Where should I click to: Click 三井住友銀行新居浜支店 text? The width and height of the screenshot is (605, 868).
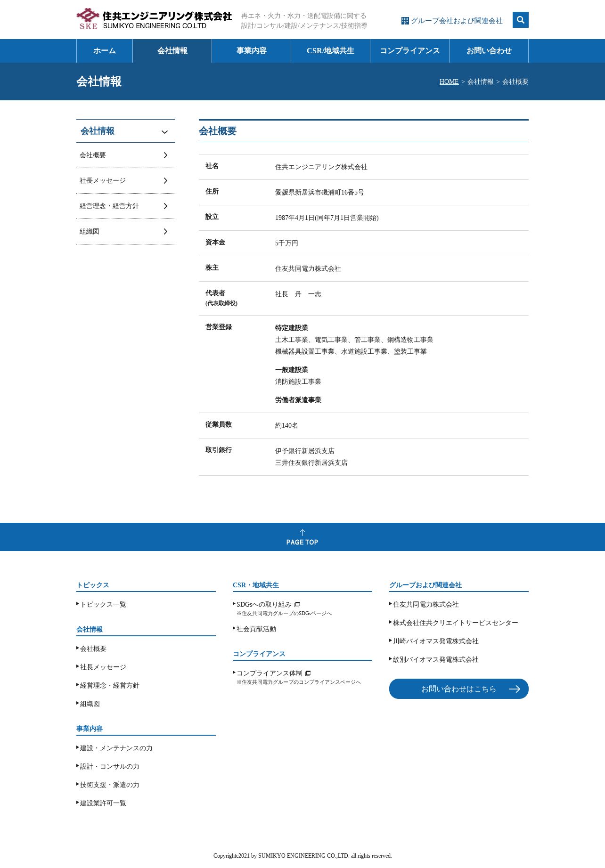pyautogui.click(x=311, y=462)
